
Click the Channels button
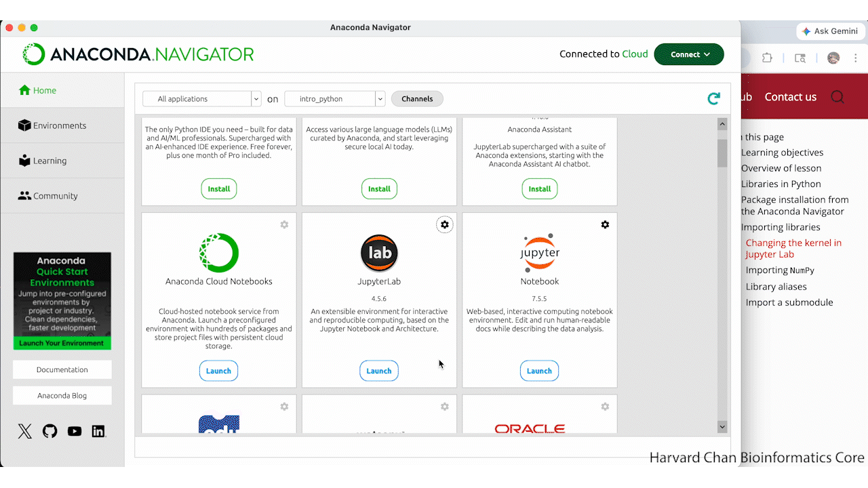tap(417, 99)
